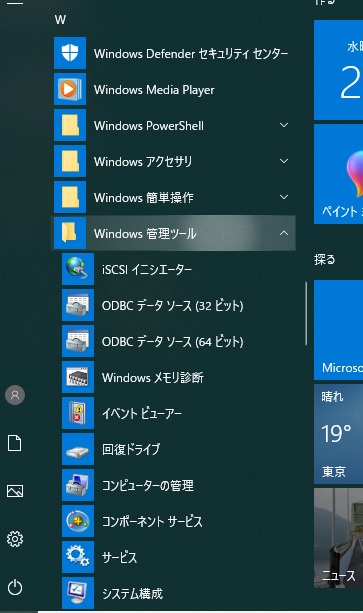Select 'Windows Media Player' text entry
The width and height of the screenshot is (363, 613).
pos(154,90)
